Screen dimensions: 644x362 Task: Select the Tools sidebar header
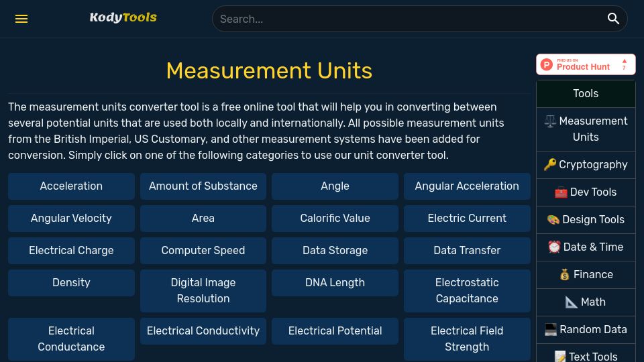coord(586,94)
